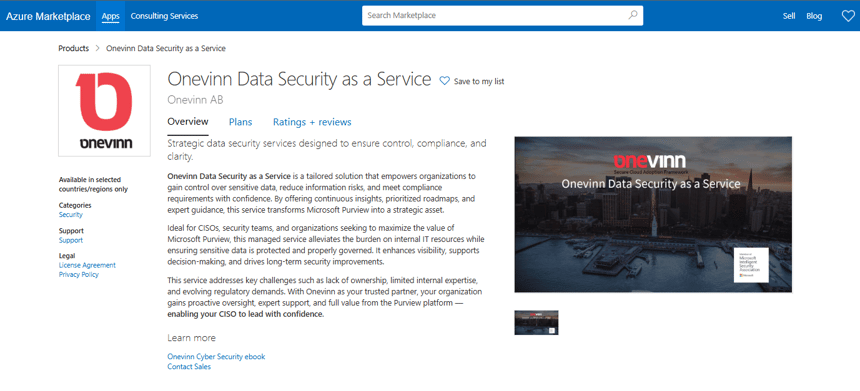
Task: Open the Support link
Action: 71,240
